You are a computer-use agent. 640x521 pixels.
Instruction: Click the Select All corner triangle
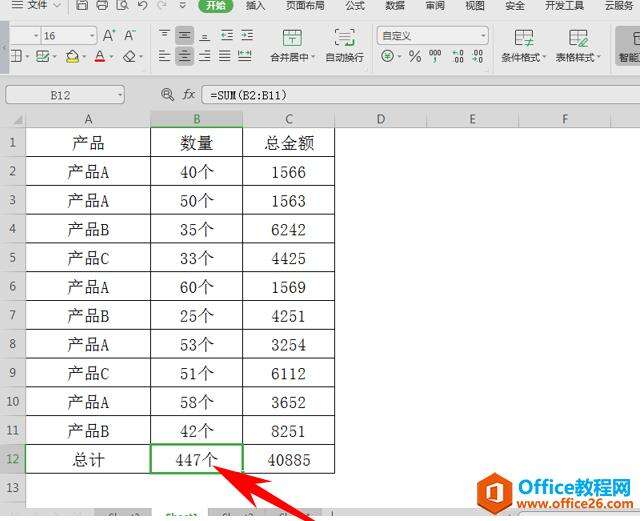tap(17, 120)
